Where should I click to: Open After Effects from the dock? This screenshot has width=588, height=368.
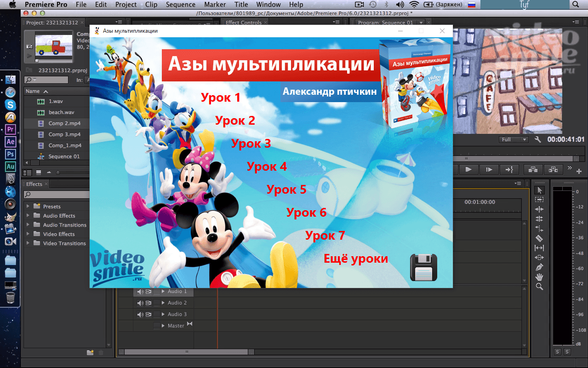click(x=11, y=142)
